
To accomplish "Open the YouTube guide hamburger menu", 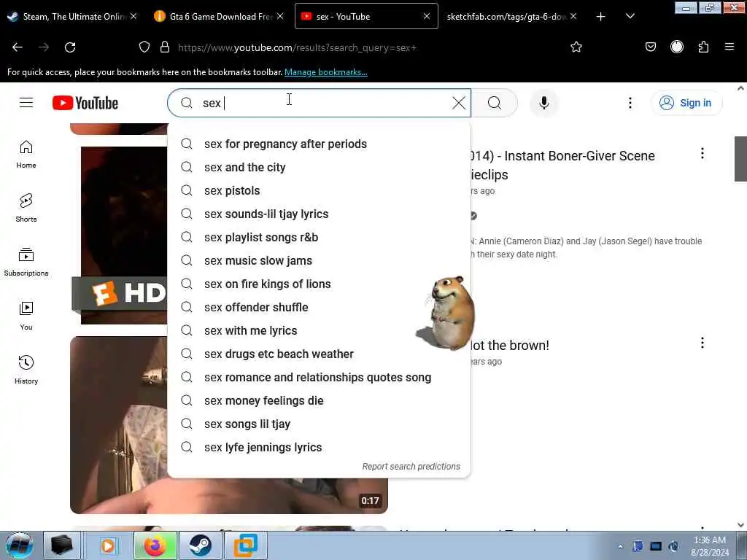I will click(x=26, y=103).
